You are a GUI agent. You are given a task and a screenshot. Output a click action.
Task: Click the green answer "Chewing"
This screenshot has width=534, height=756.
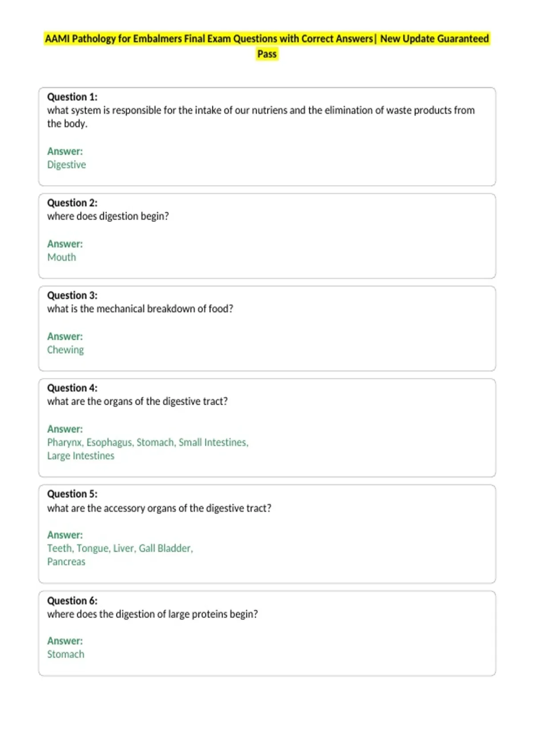[65, 350]
